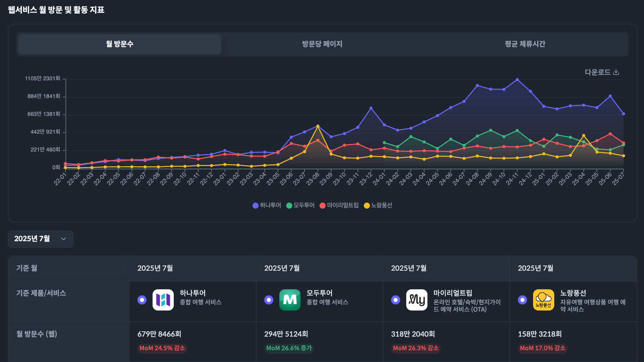Click the 마이리얼트립 My service icon
This screenshot has width=644, height=362.
tap(417, 300)
